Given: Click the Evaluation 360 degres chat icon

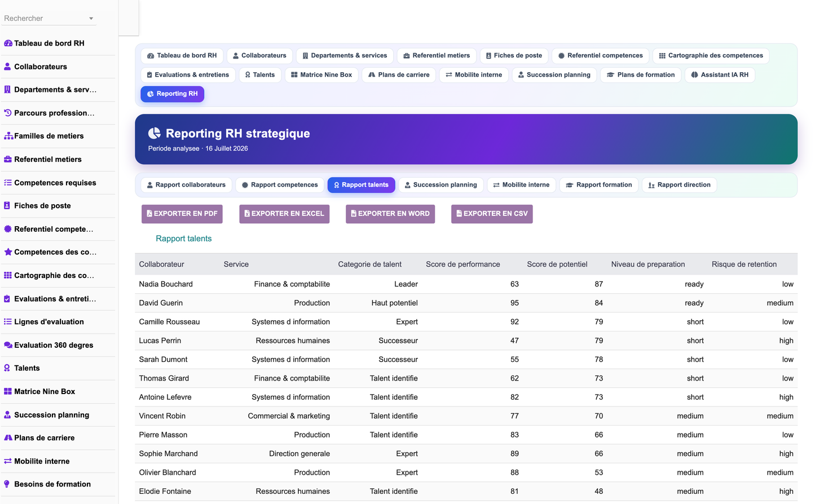Looking at the screenshot, I should click(x=8, y=345).
